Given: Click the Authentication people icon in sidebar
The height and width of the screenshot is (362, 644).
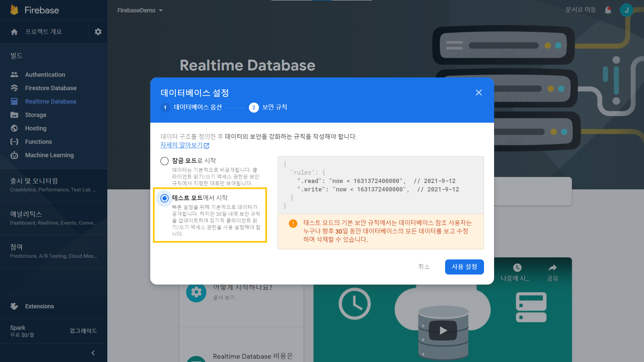Looking at the screenshot, I should pyautogui.click(x=14, y=74).
